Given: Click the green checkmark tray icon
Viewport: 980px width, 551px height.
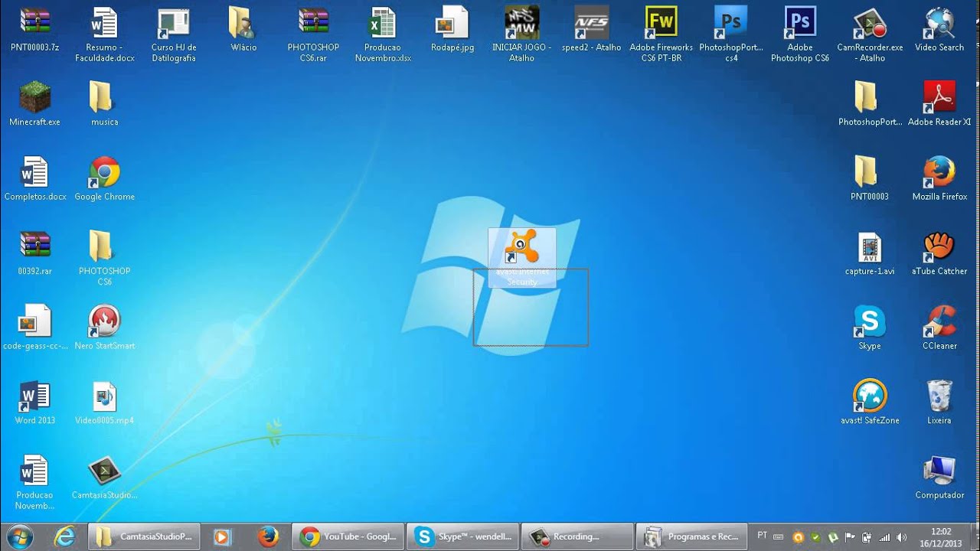Looking at the screenshot, I should point(816,537).
